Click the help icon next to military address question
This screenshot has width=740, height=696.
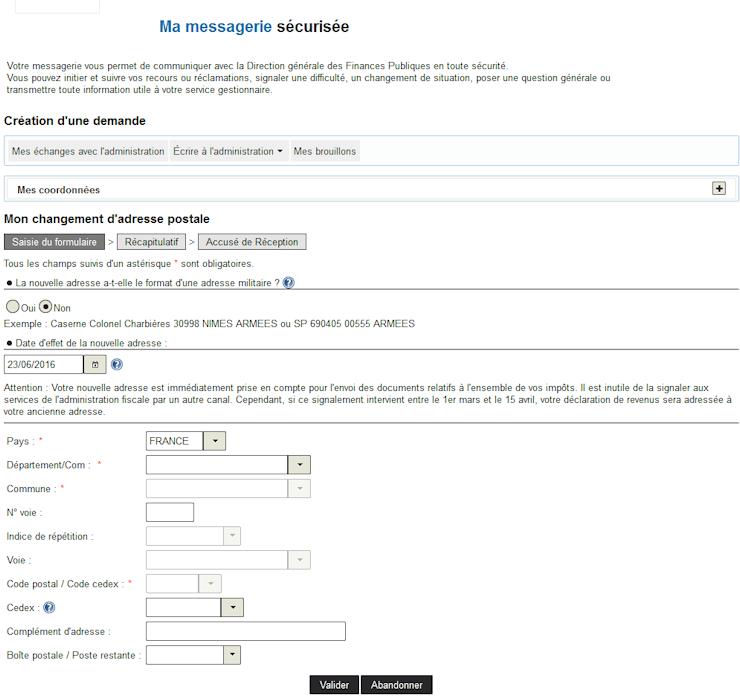click(288, 283)
